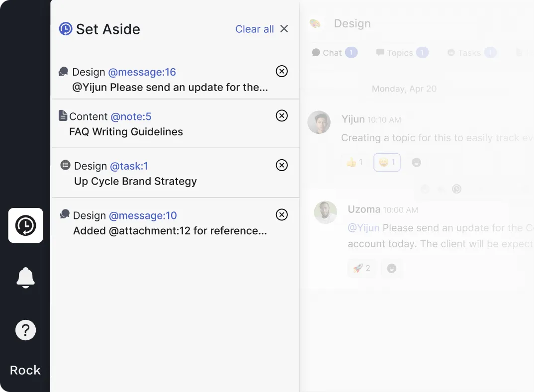Select '@Yijun Please send an update' preview in panel
The height and width of the screenshot is (392, 534).
(170, 88)
